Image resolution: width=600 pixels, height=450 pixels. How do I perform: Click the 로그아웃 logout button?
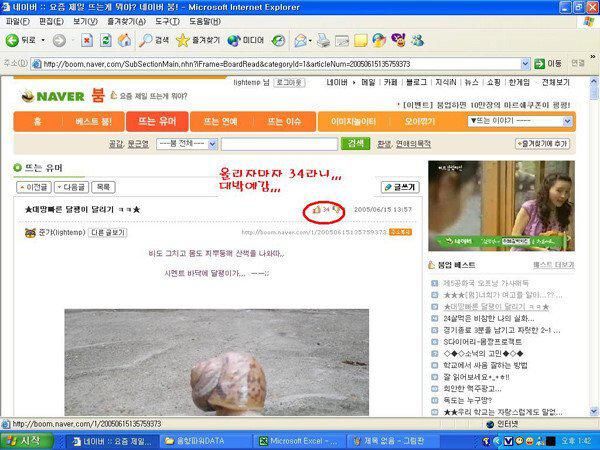289,83
